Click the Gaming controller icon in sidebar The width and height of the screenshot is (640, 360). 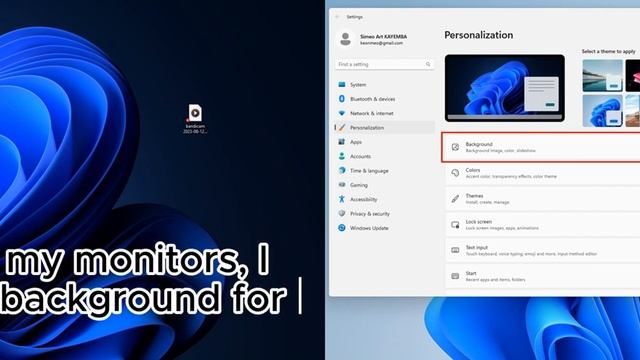pos(342,185)
